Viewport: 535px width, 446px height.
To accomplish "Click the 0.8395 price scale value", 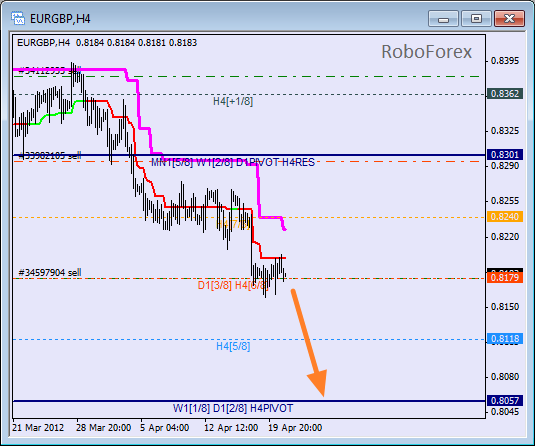I will tap(505, 61).
